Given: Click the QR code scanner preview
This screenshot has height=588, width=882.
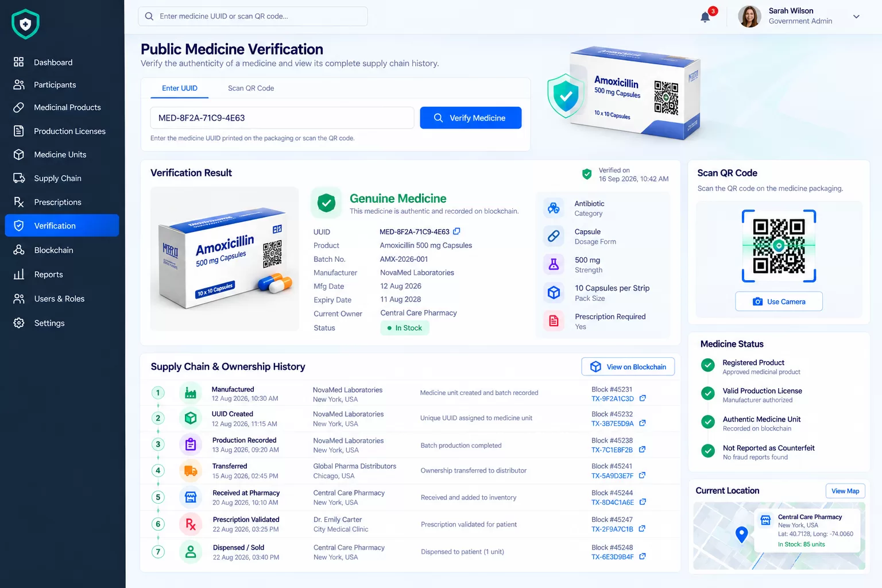Looking at the screenshot, I should click(x=779, y=246).
